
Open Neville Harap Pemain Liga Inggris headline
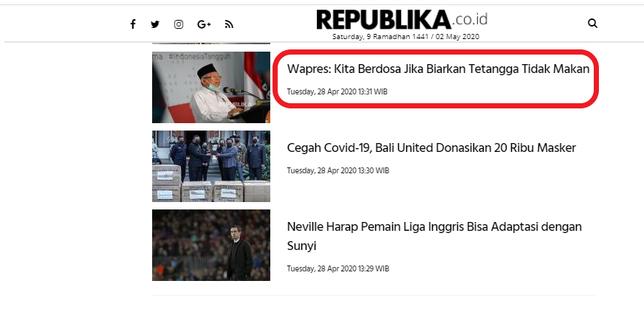(x=434, y=236)
